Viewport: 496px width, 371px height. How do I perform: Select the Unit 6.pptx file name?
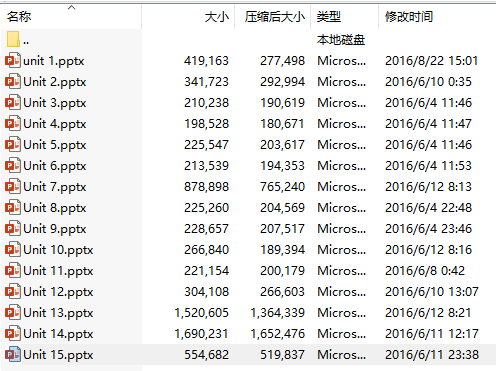click(x=55, y=166)
